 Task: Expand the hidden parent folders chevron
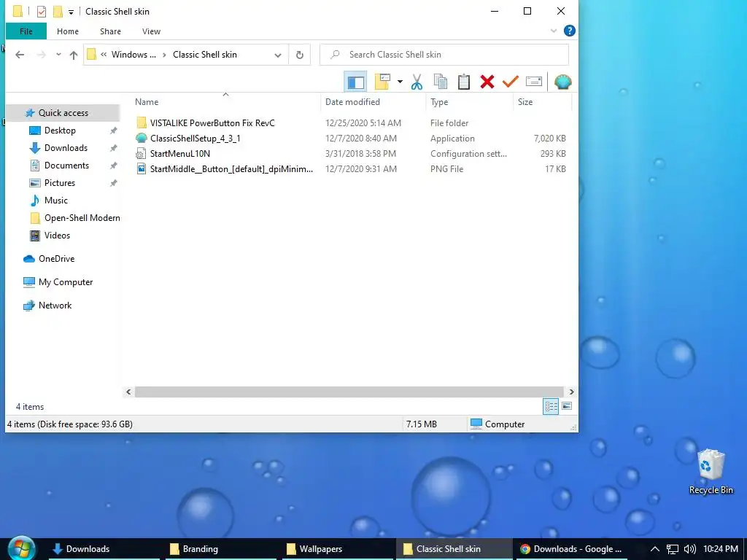(x=104, y=55)
